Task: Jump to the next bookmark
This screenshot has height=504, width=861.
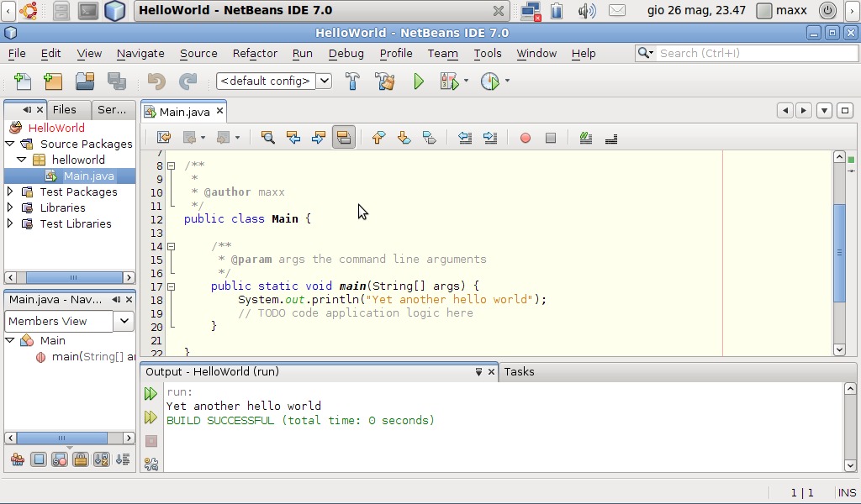Action: click(404, 138)
